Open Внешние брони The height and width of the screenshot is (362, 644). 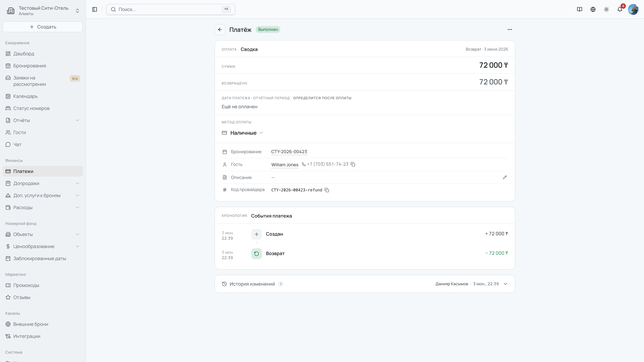[43, 324]
